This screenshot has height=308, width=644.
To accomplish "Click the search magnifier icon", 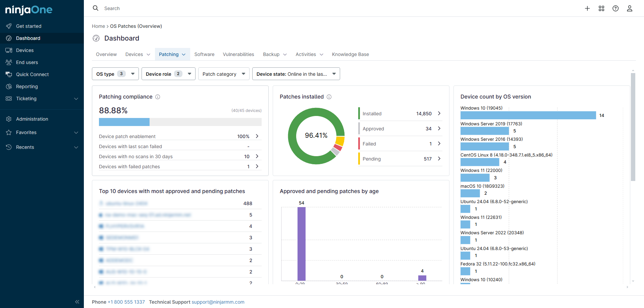I will click(96, 8).
